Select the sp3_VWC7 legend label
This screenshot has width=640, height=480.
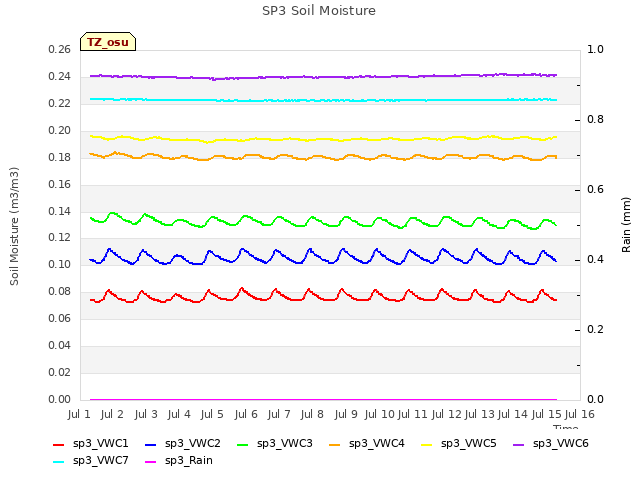pos(100,461)
